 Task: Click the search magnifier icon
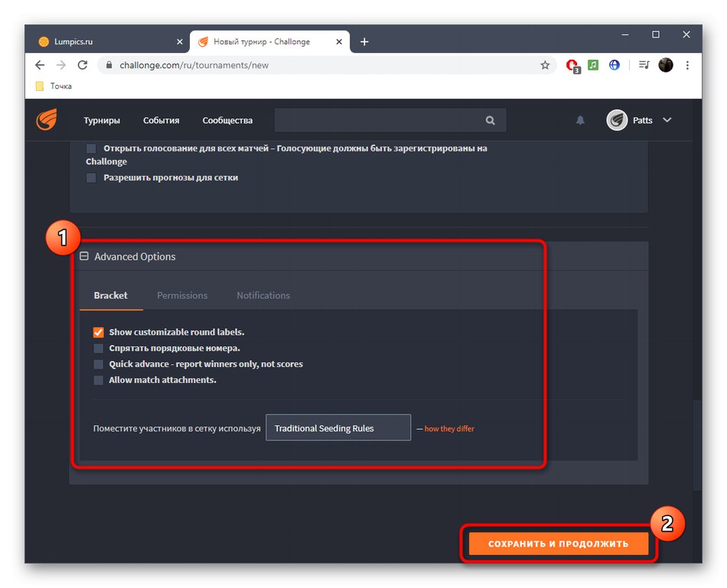click(490, 120)
